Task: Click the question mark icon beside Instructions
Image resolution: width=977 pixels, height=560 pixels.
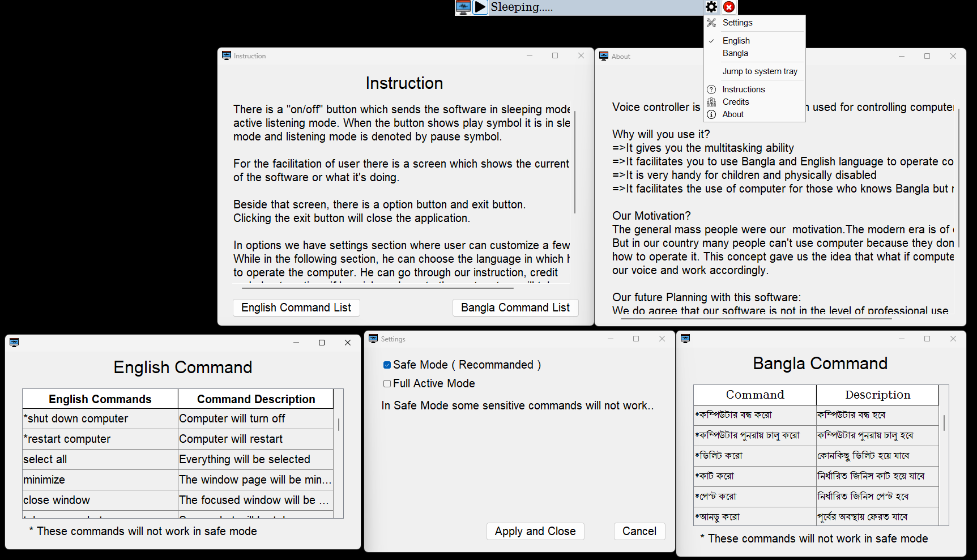Action: tap(711, 89)
